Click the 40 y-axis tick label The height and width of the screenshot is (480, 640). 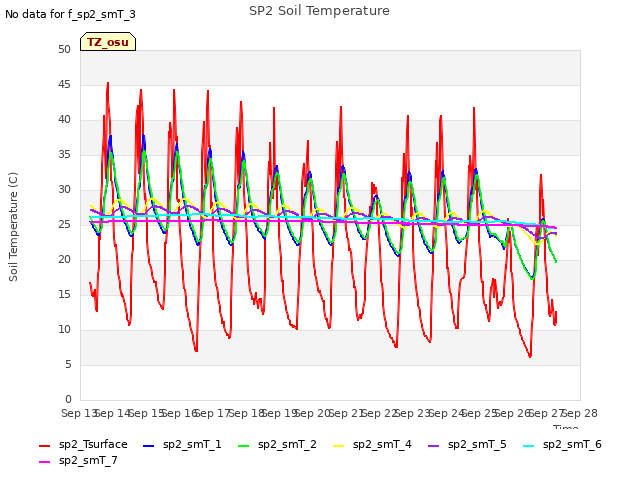point(64,120)
